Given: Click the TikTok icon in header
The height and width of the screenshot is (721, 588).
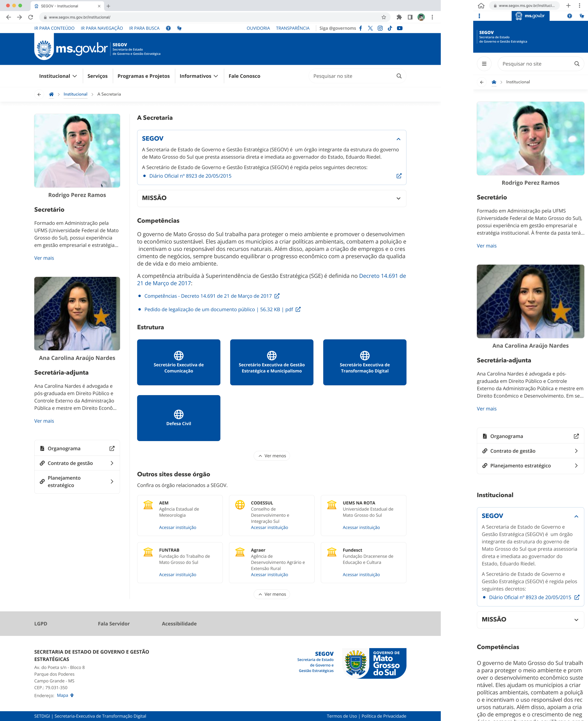Looking at the screenshot, I should tap(390, 28).
